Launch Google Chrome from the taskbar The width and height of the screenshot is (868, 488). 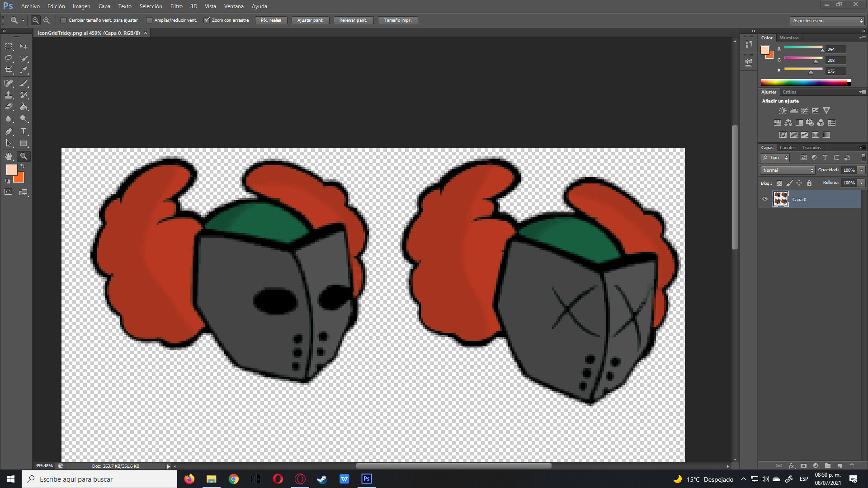(233, 479)
